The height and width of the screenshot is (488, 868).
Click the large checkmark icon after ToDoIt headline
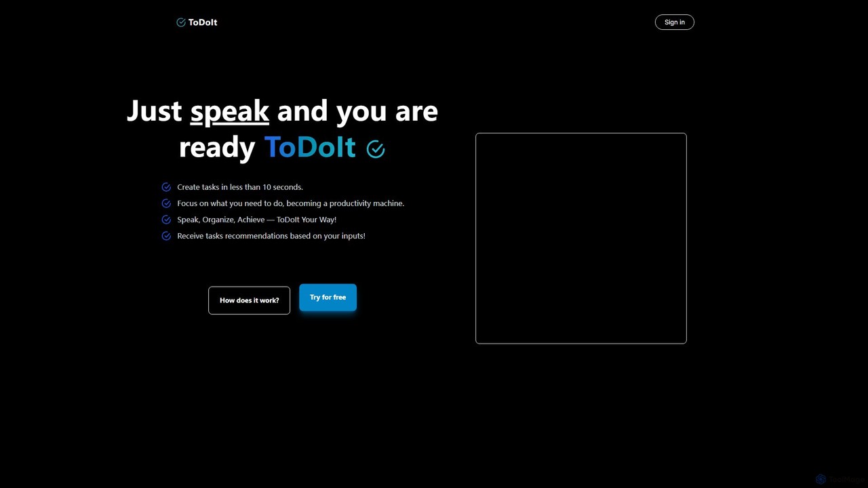coord(376,149)
